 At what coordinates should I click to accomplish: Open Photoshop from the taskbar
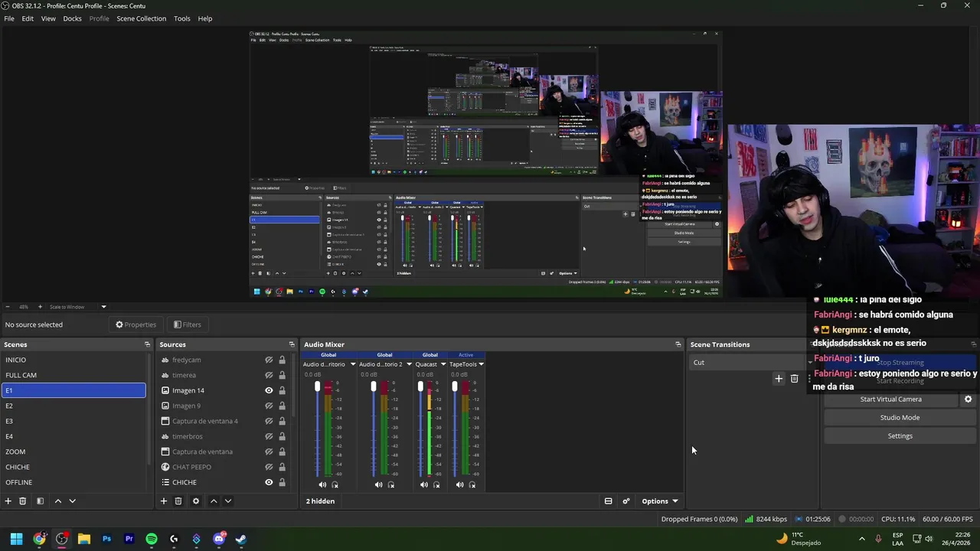106,539
